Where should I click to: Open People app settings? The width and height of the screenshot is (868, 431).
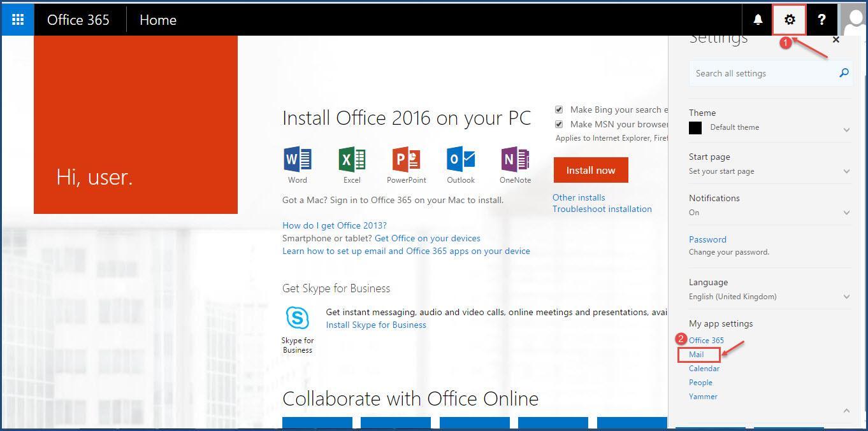click(700, 382)
